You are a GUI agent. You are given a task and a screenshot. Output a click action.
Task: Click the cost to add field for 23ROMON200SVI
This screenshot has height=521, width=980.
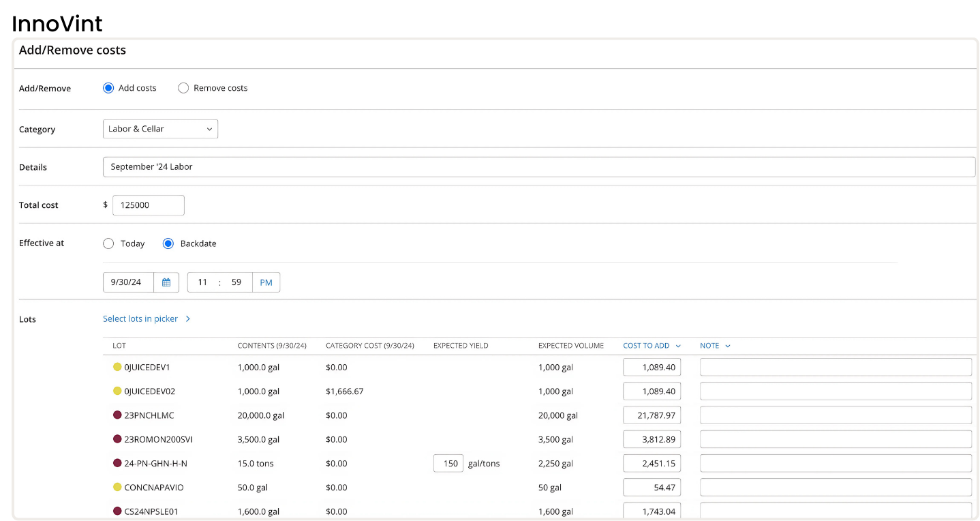click(652, 439)
